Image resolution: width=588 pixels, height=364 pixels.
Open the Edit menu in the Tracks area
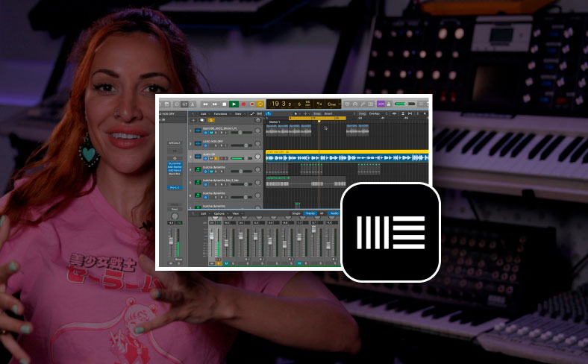(204, 114)
